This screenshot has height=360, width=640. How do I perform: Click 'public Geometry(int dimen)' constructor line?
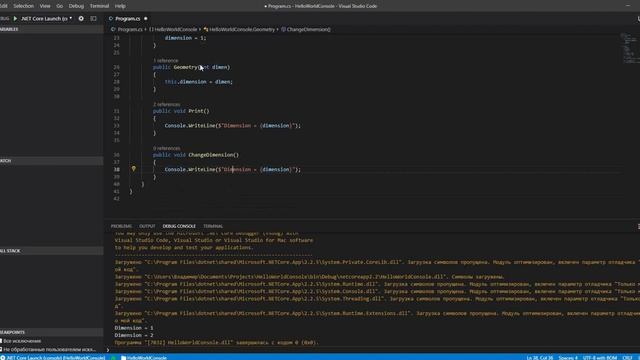click(x=191, y=67)
